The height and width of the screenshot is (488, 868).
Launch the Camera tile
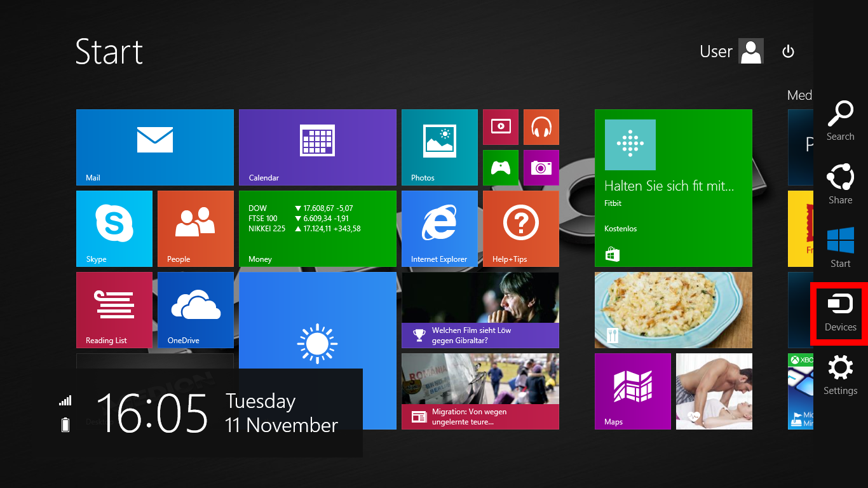point(541,168)
